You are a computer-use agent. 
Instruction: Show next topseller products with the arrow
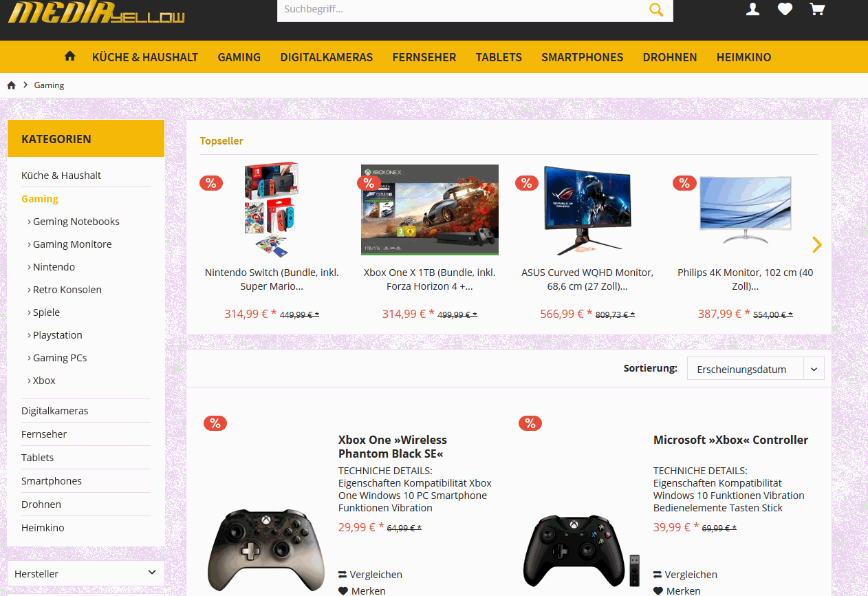click(x=817, y=244)
